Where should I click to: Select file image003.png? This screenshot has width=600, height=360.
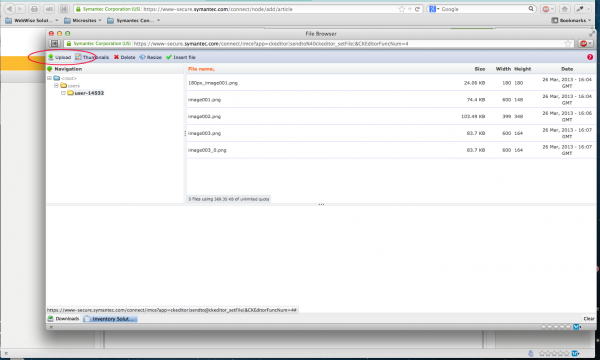pyautogui.click(x=391, y=133)
